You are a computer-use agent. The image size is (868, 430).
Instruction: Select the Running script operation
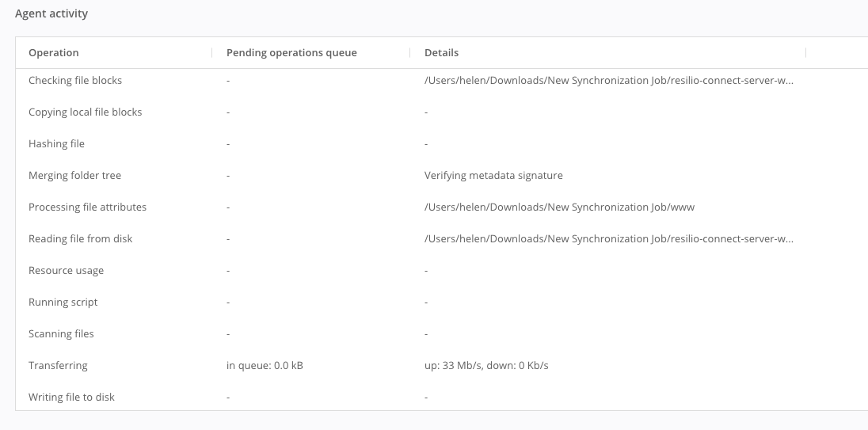pyautogui.click(x=63, y=303)
